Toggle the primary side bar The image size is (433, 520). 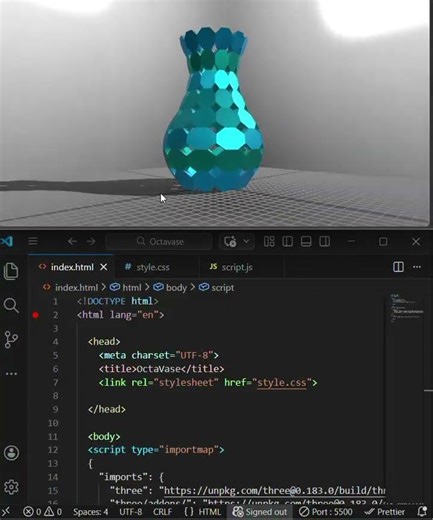tap(287, 241)
